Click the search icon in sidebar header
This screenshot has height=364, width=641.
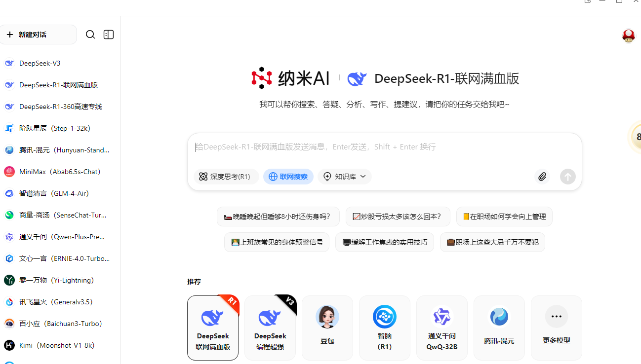[90, 35]
